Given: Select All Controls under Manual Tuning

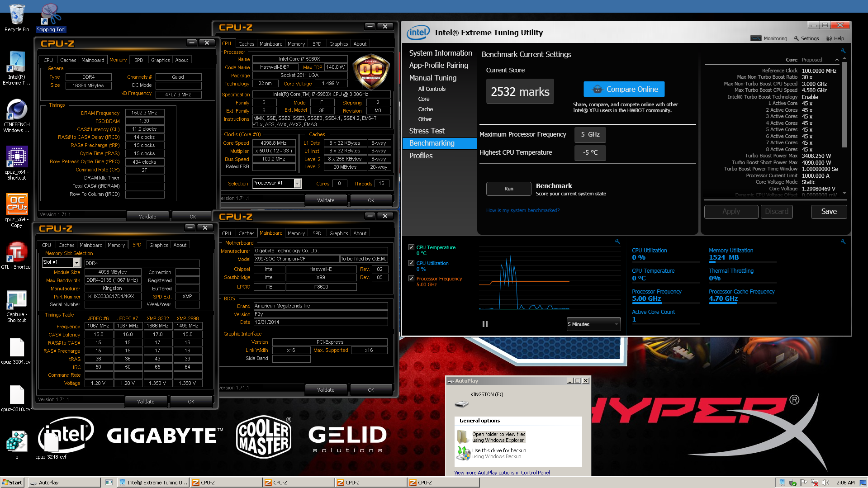Looking at the screenshot, I should click(432, 89).
